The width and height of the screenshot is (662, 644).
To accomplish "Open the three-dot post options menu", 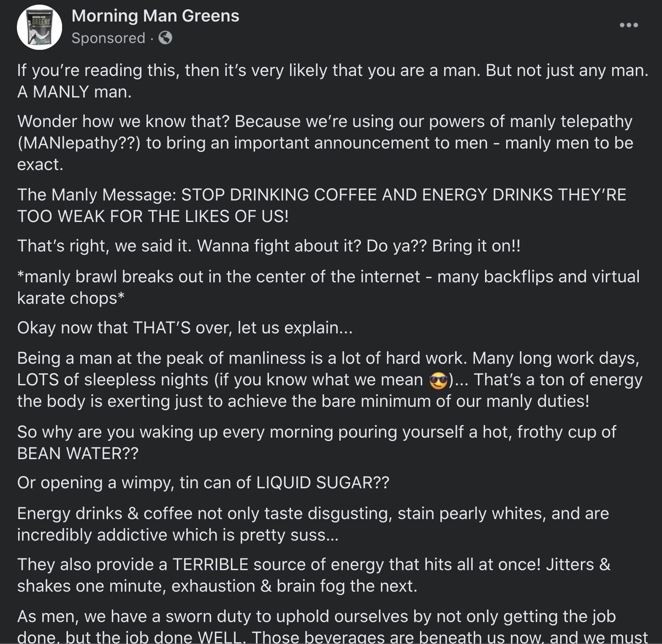I will click(628, 25).
